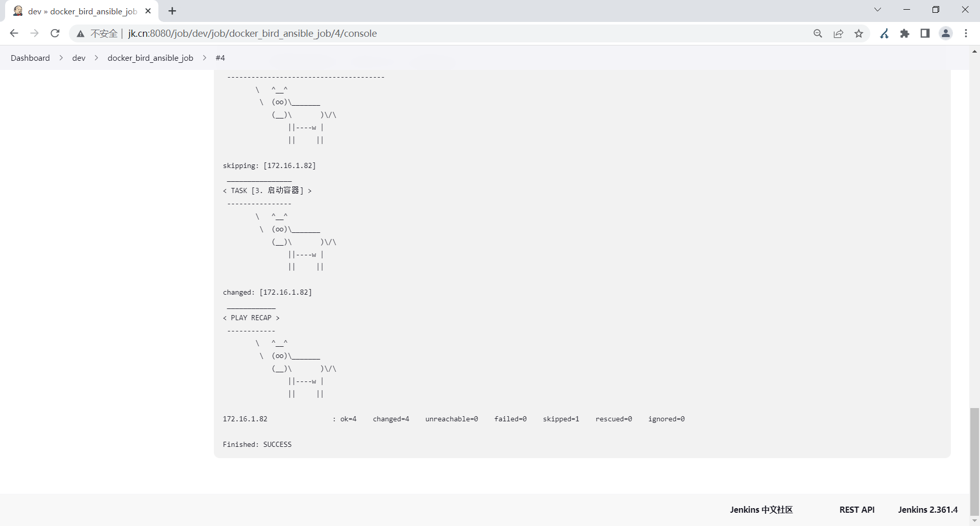Click the 'rescued=0' recap value
Screen dimensions: 980x526
[x=614, y=419]
